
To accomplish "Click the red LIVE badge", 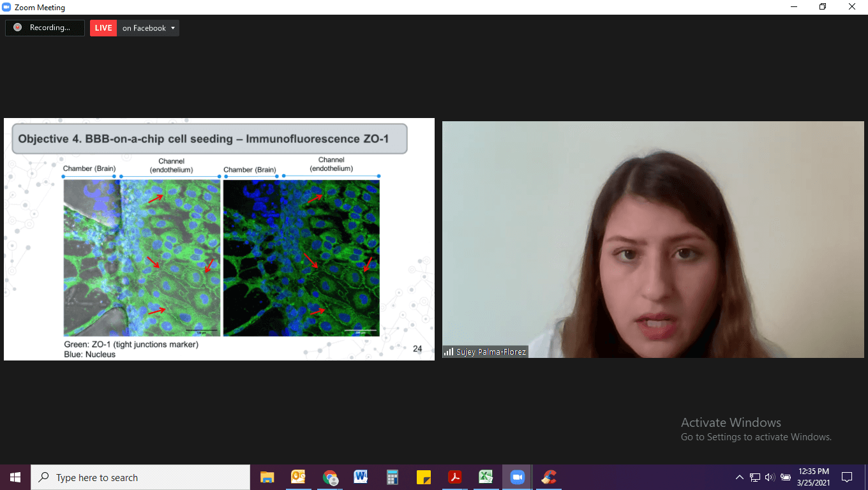I will [103, 28].
